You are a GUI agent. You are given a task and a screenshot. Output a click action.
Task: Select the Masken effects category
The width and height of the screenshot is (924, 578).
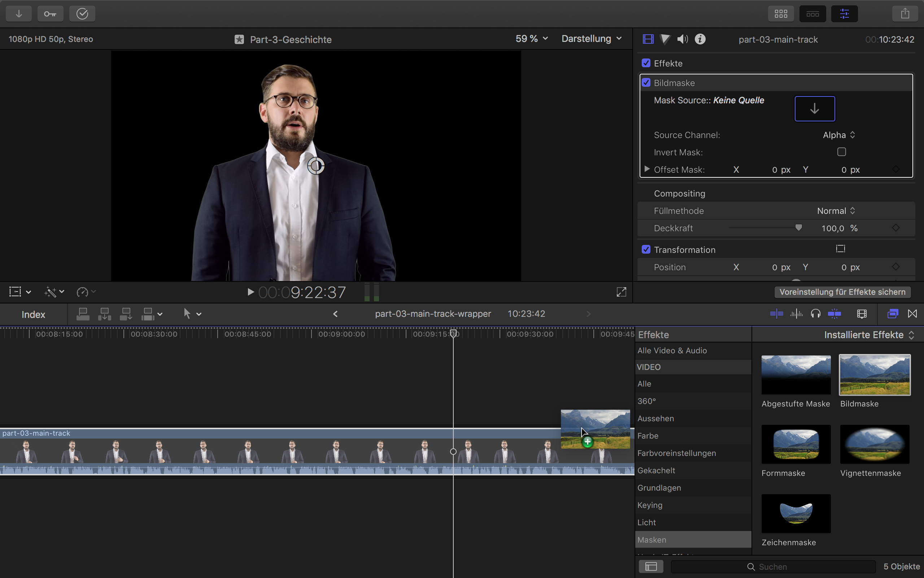[x=693, y=540]
